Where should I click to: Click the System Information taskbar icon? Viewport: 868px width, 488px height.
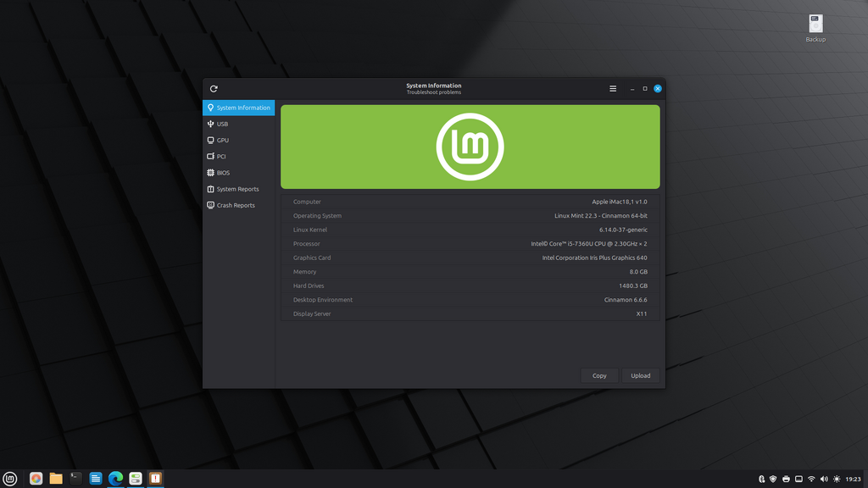(x=156, y=479)
